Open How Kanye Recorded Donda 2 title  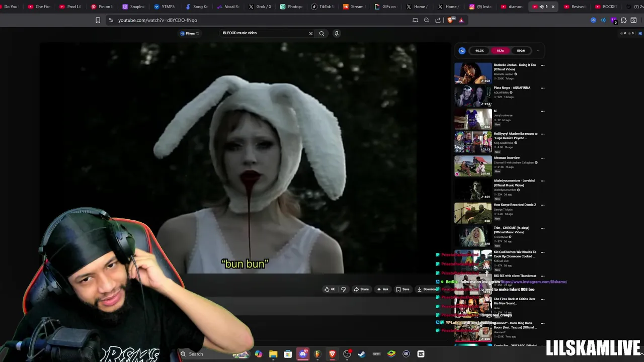point(515,205)
